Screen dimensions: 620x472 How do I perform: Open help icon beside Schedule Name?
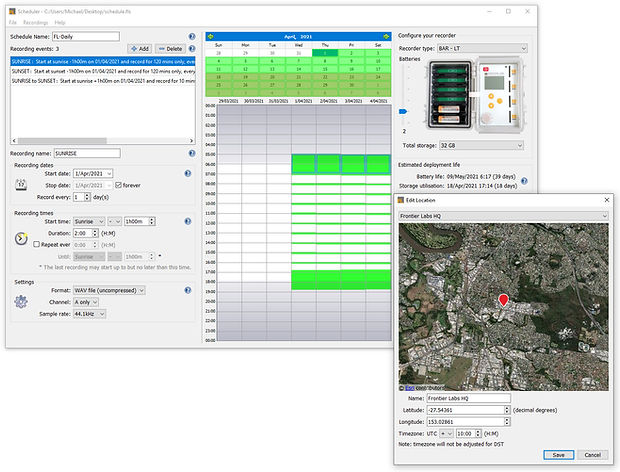point(192,36)
